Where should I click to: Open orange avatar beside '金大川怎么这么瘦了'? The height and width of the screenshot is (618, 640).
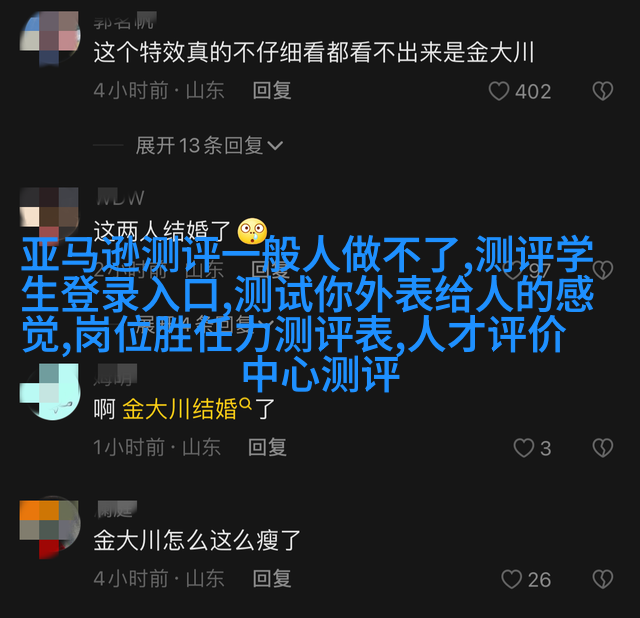coord(49,529)
